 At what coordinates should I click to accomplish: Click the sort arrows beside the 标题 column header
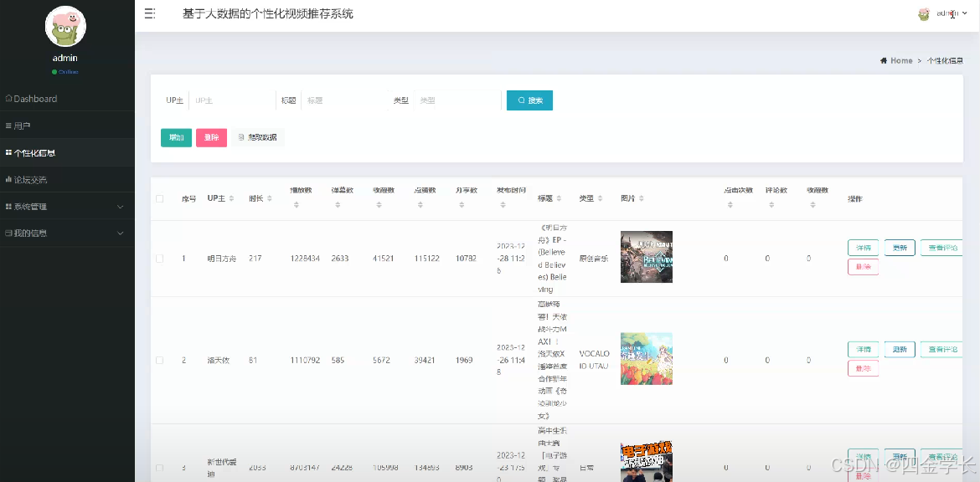click(559, 198)
